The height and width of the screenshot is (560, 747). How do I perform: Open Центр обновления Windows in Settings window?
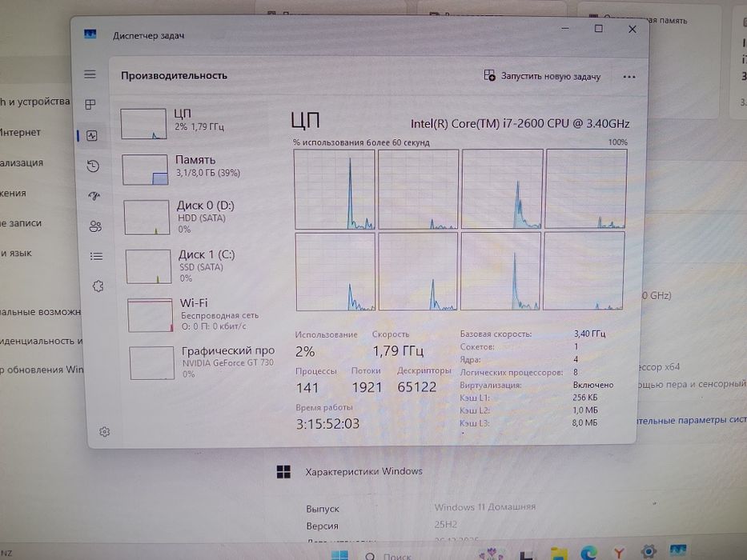[x=42, y=370]
